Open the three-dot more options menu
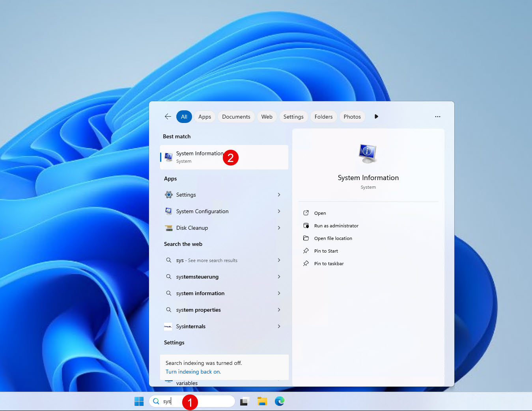 click(437, 117)
